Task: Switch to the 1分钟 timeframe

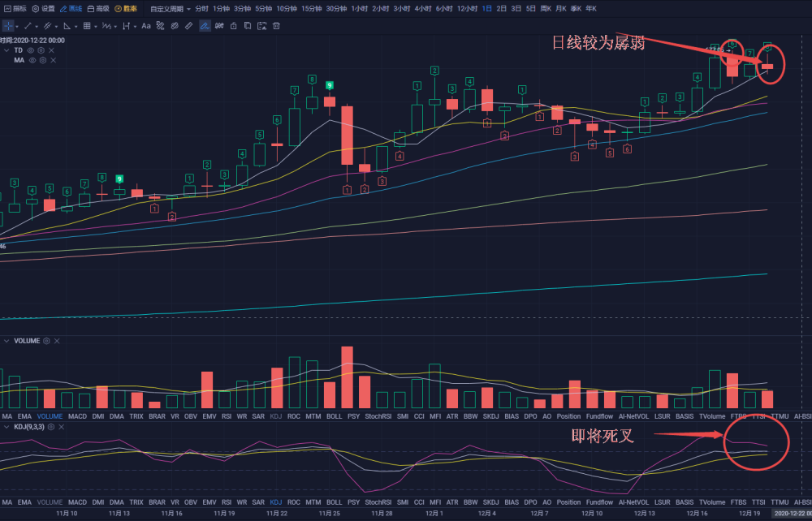Action: click(x=221, y=9)
